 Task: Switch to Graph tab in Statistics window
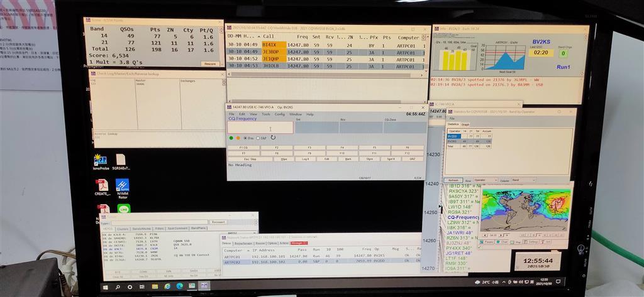pos(465,124)
